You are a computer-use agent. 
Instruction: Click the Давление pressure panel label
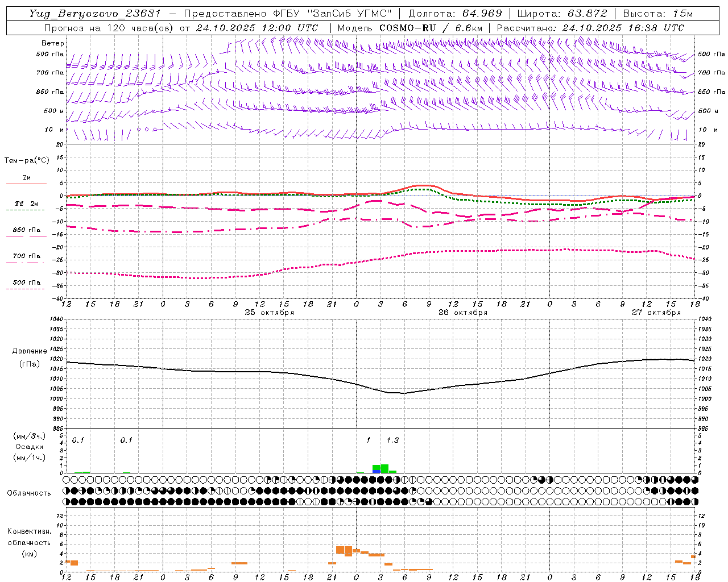pyautogui.click(x=30, y=351)
